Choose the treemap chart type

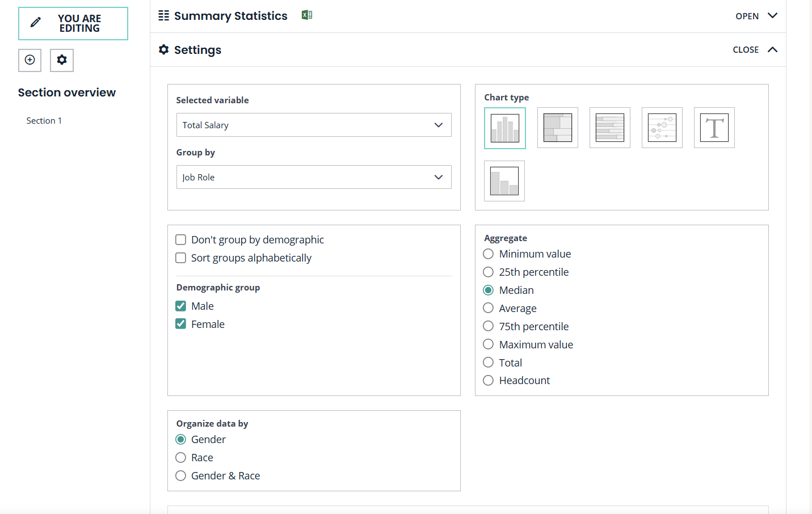(557, 128)
